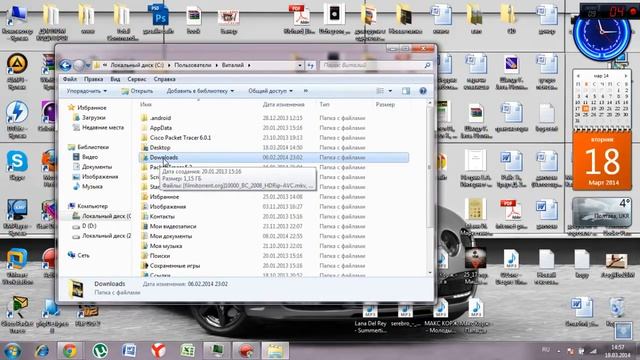Click the change view icon
This screenshot has width=640, height=360.
(380, 91)
